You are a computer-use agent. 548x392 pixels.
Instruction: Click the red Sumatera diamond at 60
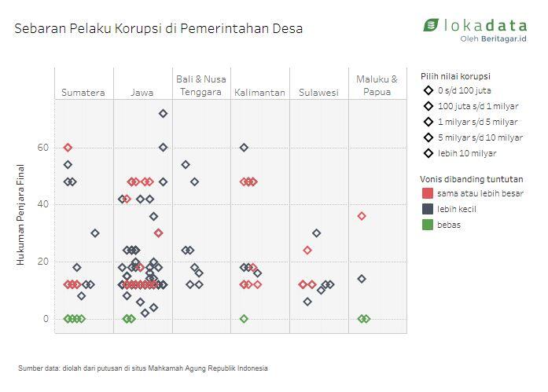[68, 148]
